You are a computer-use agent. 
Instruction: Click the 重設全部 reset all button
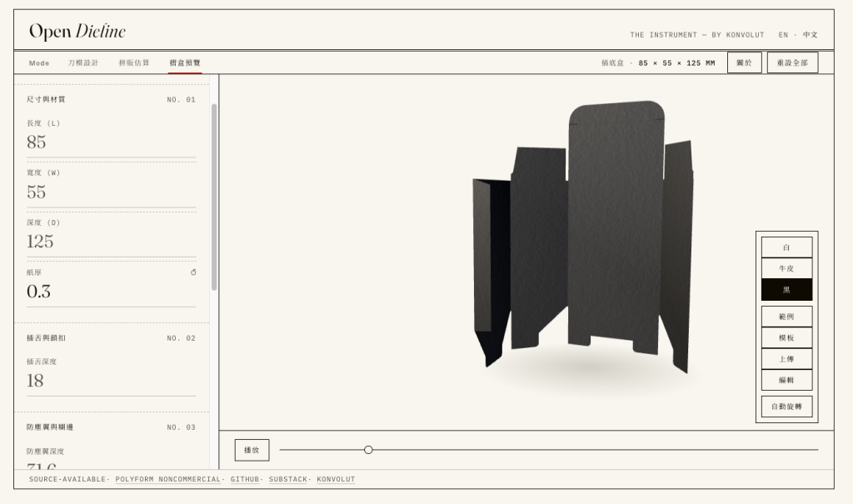tap(792, 62)
